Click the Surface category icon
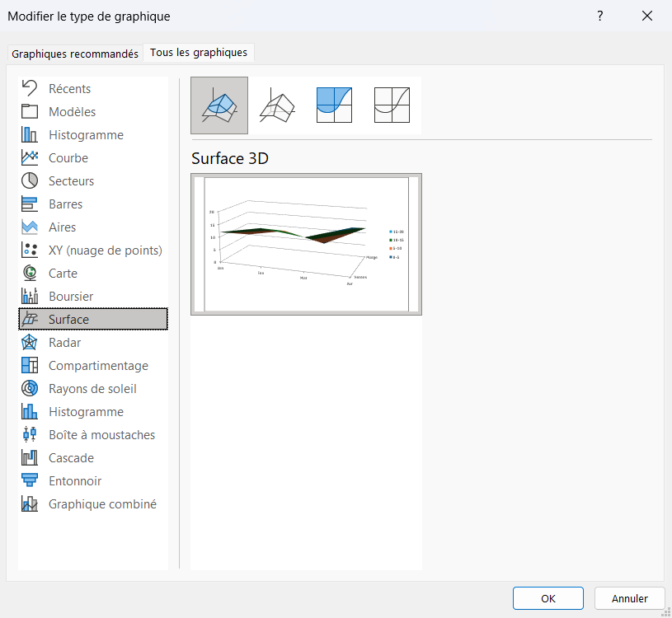The width and height of the screenshot is (672, 618). (x=30, y=319)
